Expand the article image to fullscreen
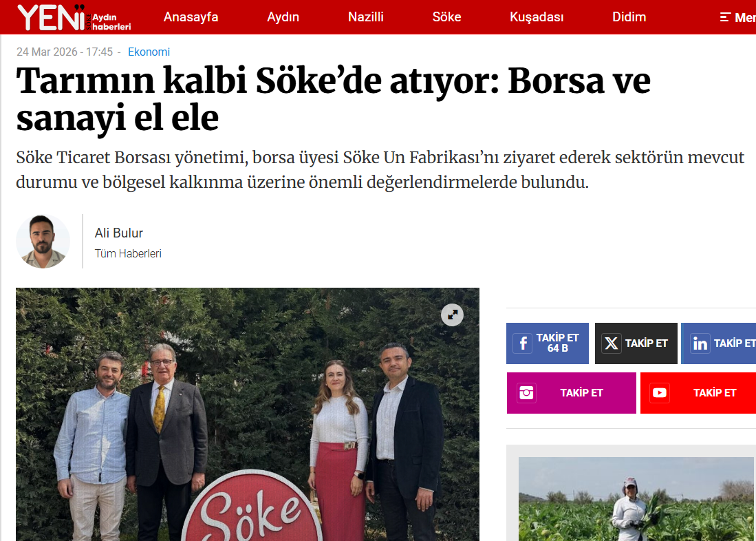This screenshot has height=541, width=756. pos(452,315)
